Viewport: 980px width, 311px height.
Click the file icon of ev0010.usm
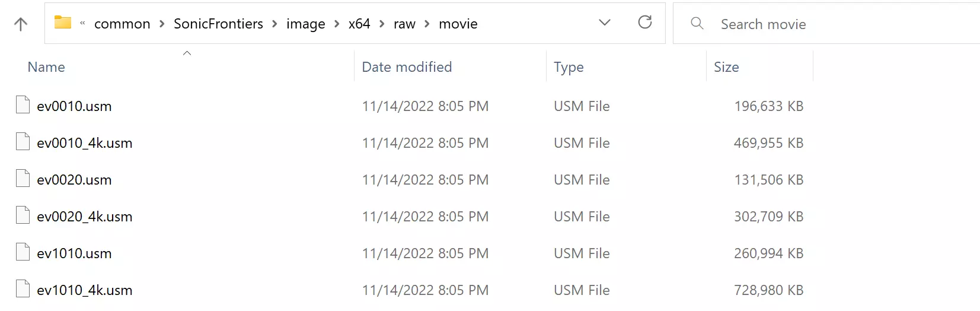(x=23, y=105)
